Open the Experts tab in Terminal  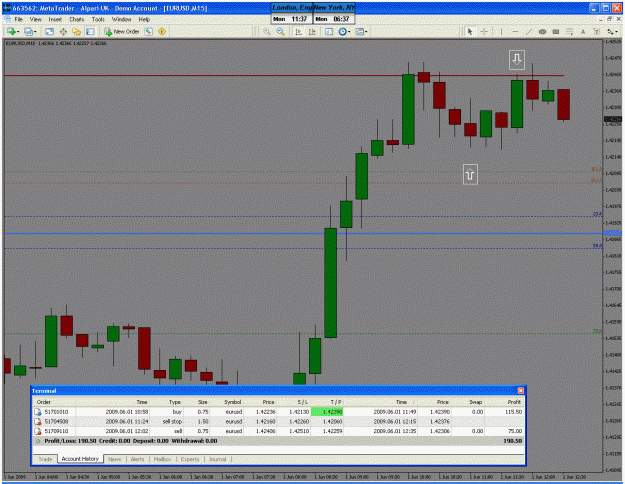190,459
